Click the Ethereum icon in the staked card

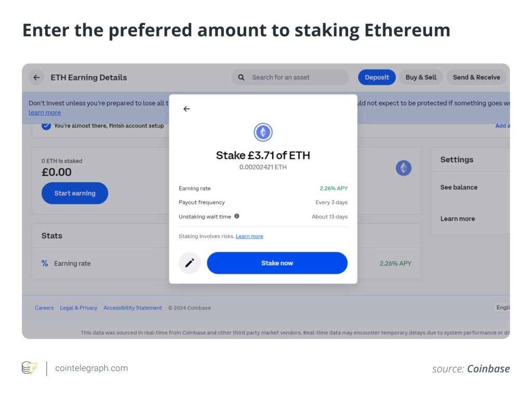pos(404,168)
